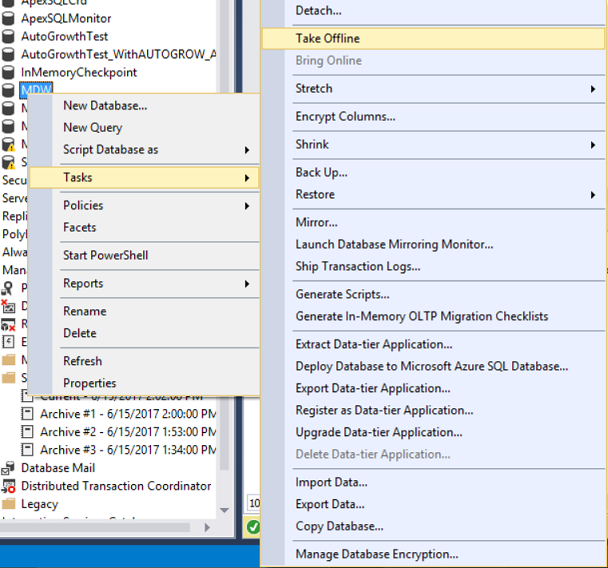The height and width of the screenshot is (568, 608).
Task: Expand the Policies submenu arrow
Action: pos(247,205)
